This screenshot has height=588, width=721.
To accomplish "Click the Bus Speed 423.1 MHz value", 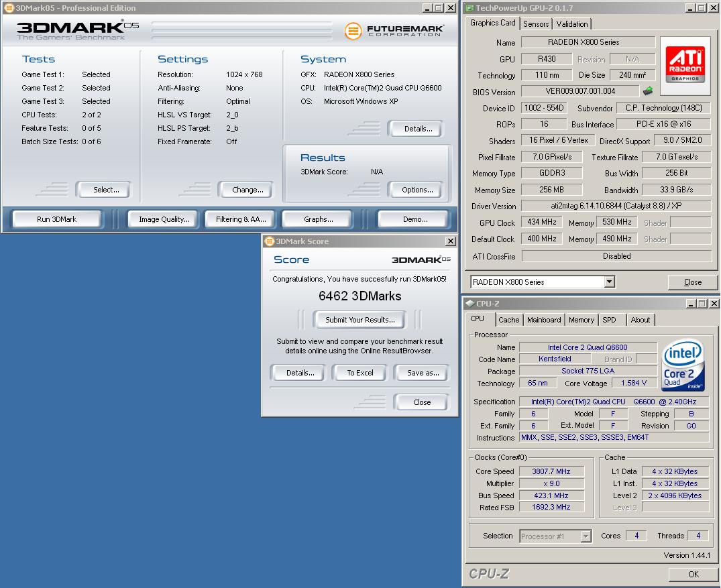I will 551,495.
